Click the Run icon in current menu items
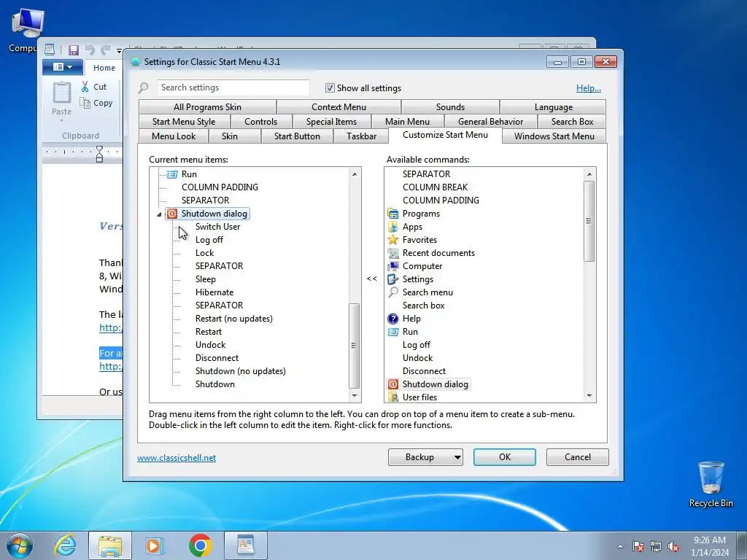 172,174
